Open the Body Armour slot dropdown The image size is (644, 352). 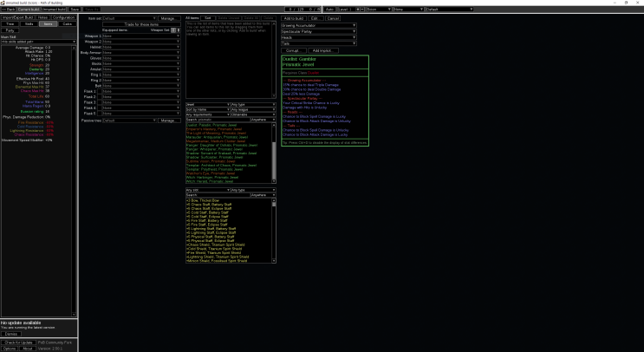click(x=141, y=53)
